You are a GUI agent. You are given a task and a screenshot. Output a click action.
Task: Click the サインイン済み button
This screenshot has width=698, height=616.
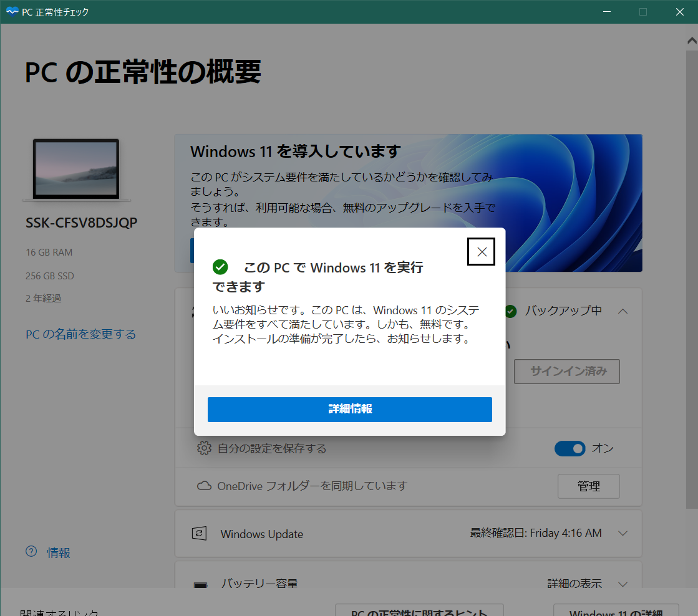point(566,371)
